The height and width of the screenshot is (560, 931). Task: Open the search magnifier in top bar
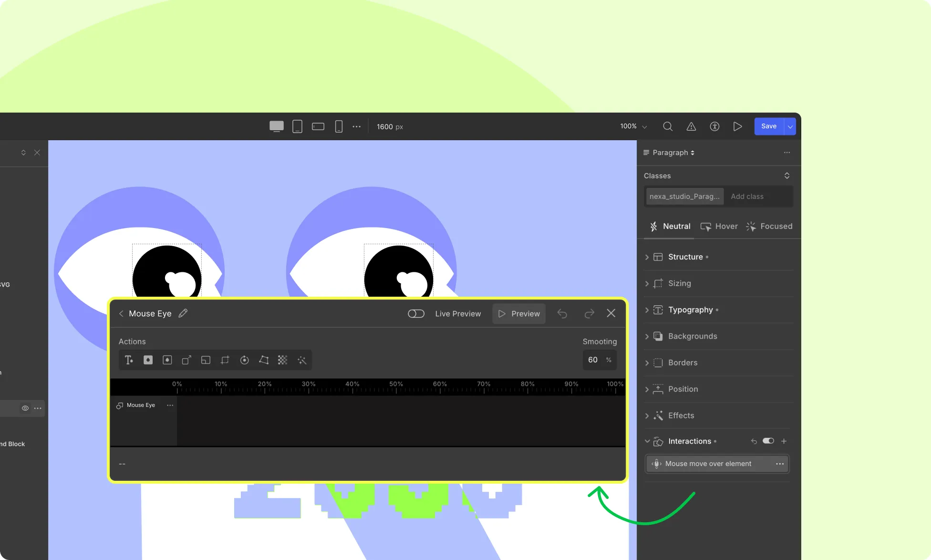point(668,126)
